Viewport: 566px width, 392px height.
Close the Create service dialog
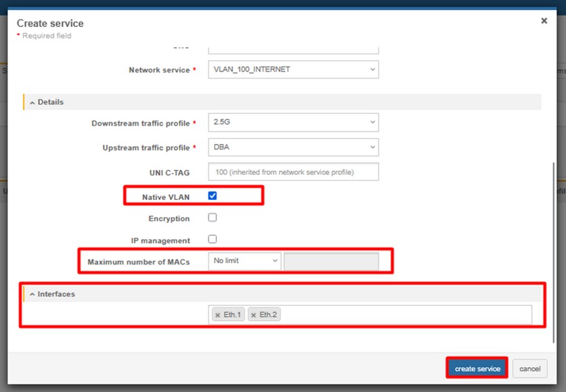(x=544, y=21)
